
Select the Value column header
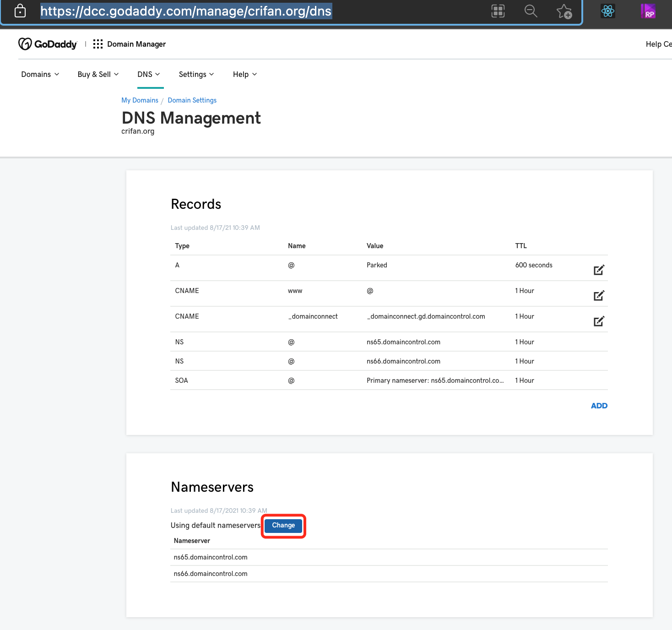[375, 246]
